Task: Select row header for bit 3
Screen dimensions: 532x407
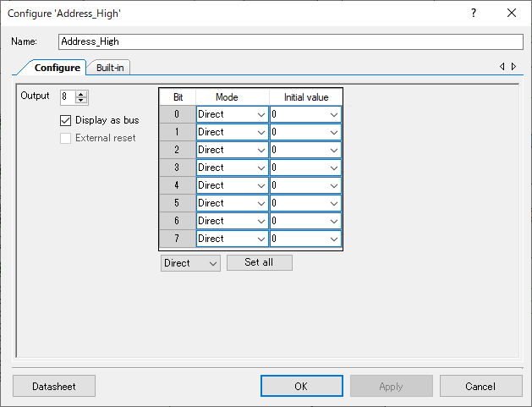Action: click(178, 168)
